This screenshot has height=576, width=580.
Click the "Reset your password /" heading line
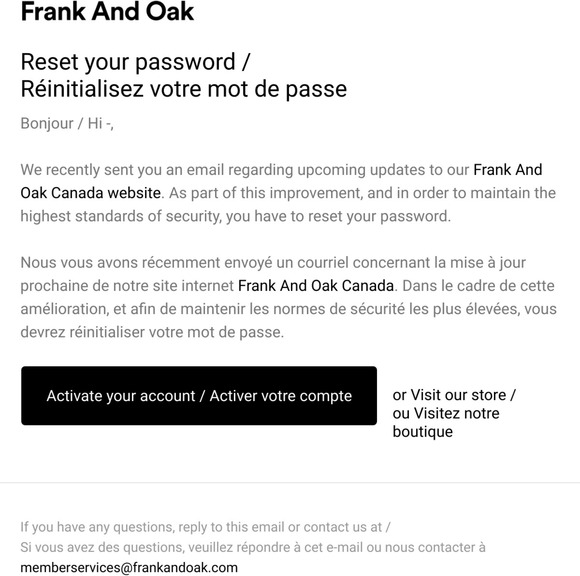tap(135, 62)
